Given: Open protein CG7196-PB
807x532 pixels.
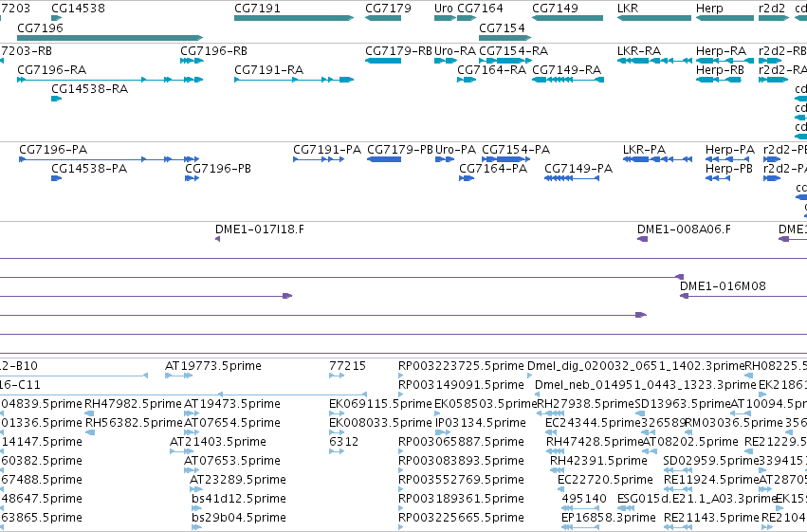Looking at the screenshot, I should pyautogui.click(x=218, y=169).
